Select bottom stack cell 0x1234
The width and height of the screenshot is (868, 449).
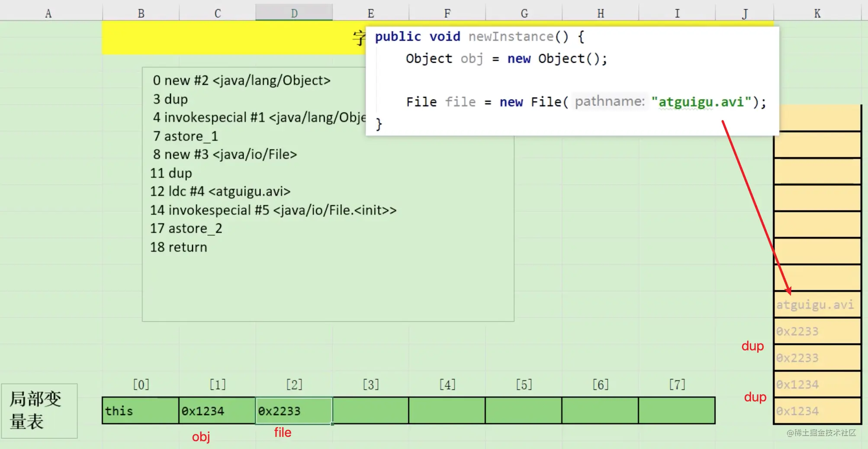[x=817, y=411]
